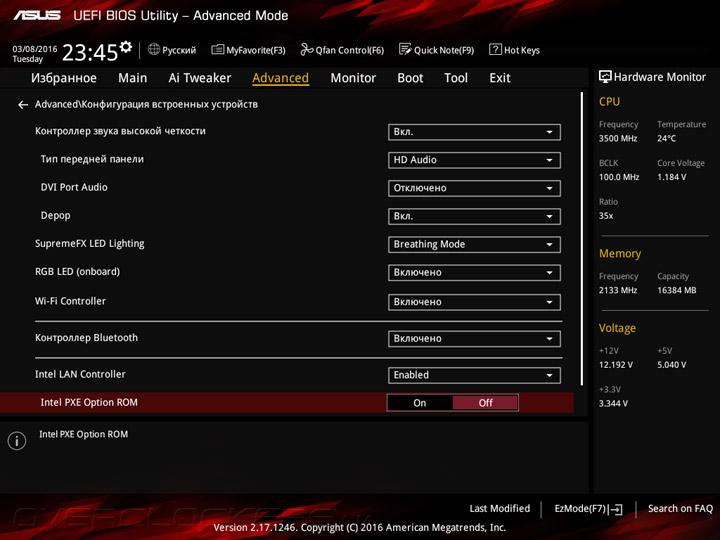Click the Ratio 35x value
Screen dimensions: 720x540
[606, 216]
